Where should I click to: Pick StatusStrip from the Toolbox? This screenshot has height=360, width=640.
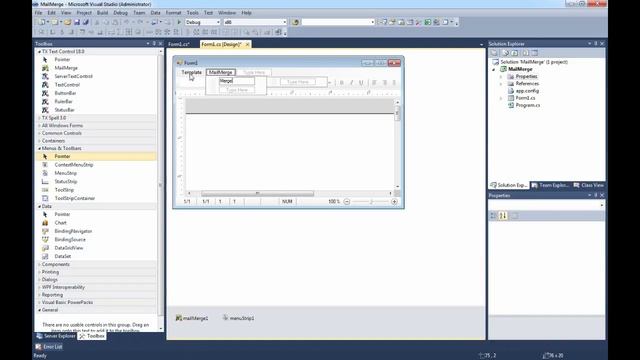(66, 182)
